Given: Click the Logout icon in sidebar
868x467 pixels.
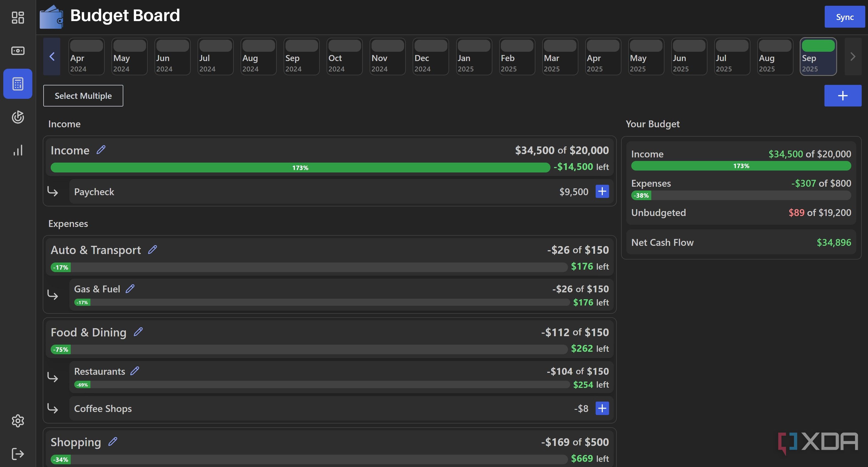Looking at the screenshot, I should 18,454.
